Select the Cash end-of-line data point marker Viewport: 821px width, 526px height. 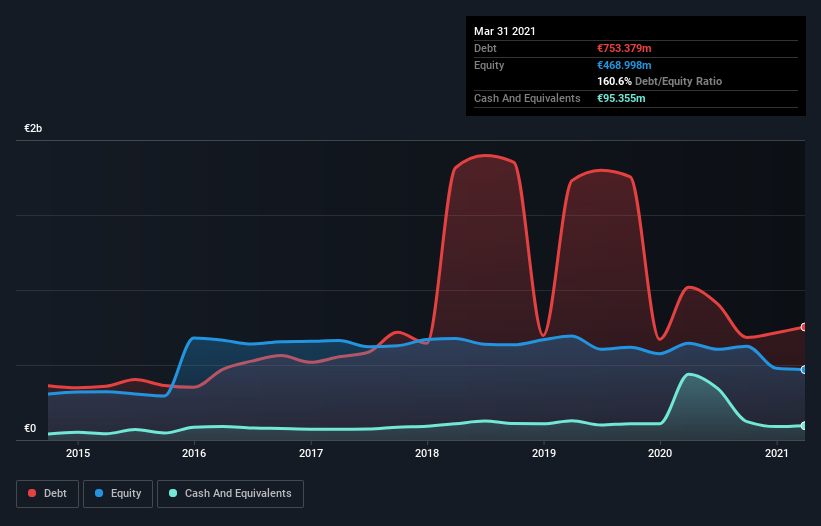804,426
